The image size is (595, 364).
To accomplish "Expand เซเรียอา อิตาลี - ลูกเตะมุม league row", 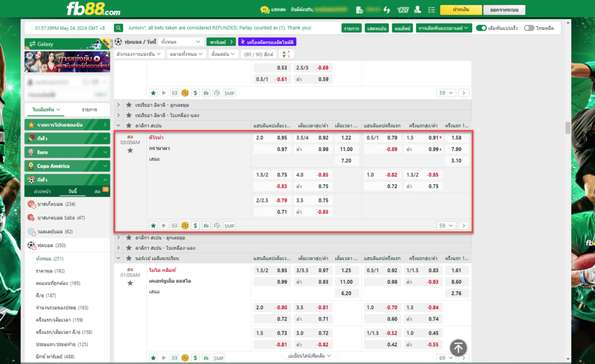I will tap(119, 105).
